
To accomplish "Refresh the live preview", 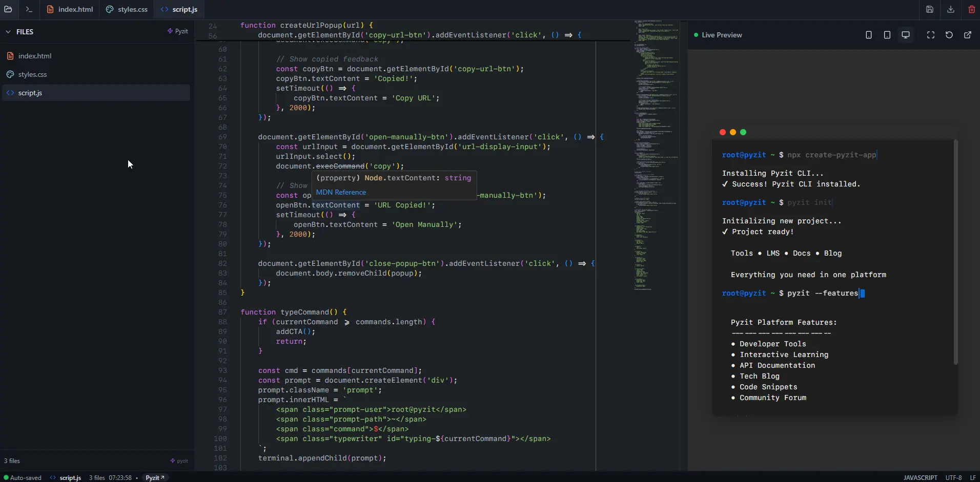I will (x=949, y=35).
